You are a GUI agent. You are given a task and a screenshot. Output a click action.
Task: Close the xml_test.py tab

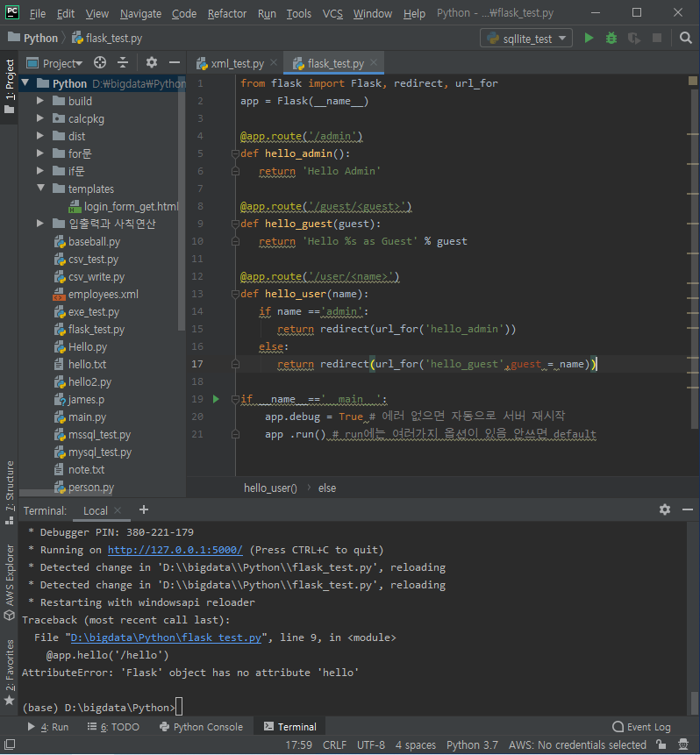(274, 62)
